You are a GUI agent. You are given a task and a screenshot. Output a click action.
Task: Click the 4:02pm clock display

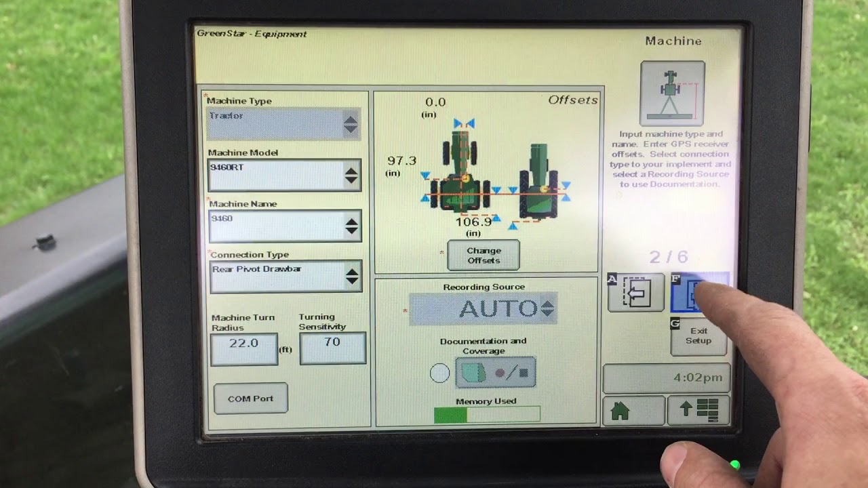(667, 378)
